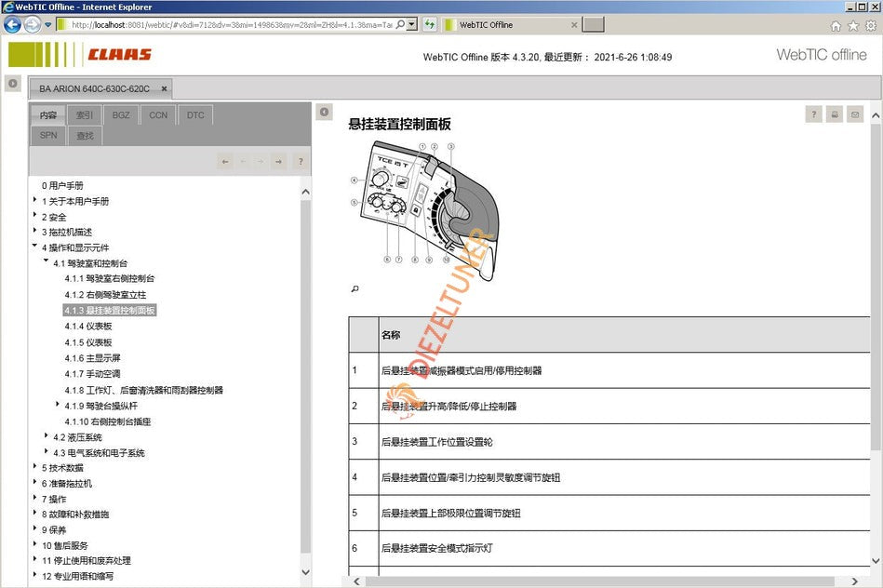Switch to DTC tab

point(195,114)
